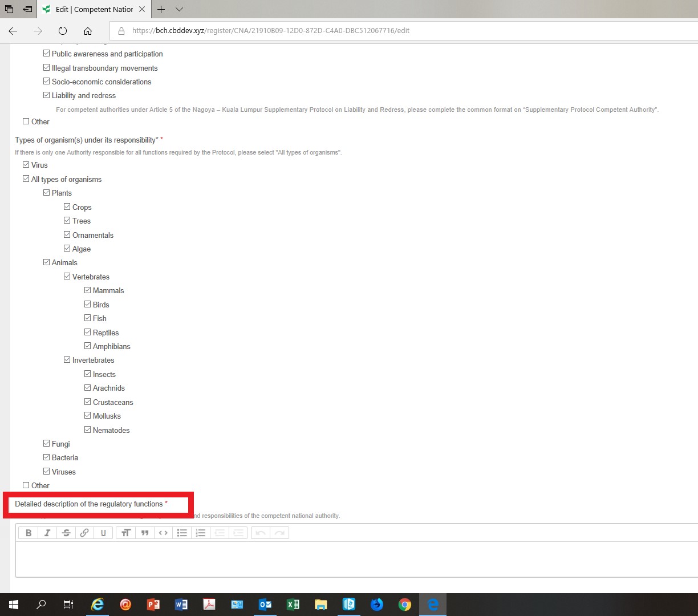Switch to the Edit Competent National tab
The height and width of the screenshot is (616, 698).
94,9
